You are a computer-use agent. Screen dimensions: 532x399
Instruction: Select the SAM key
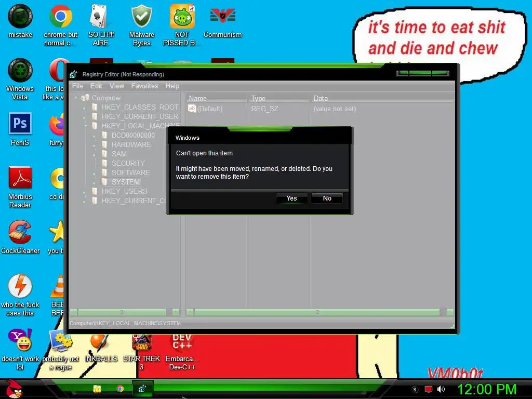pyautogui.click(x=119, y=154)
